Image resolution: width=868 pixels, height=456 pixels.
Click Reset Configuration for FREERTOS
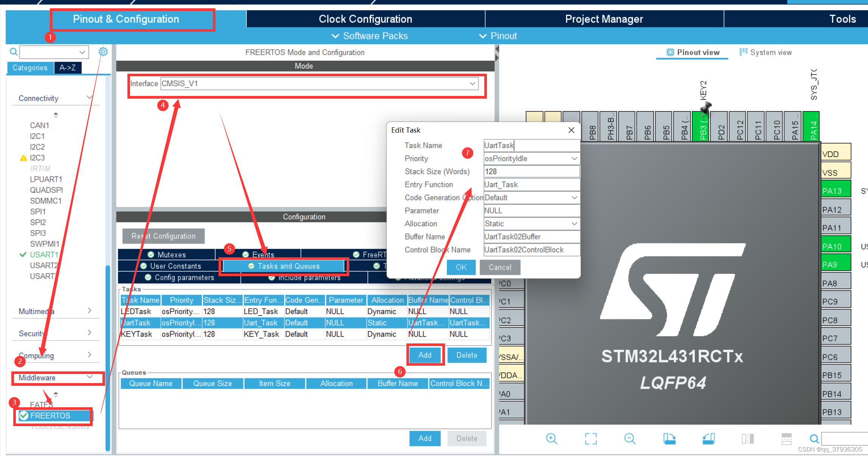(x=163, y=236)
